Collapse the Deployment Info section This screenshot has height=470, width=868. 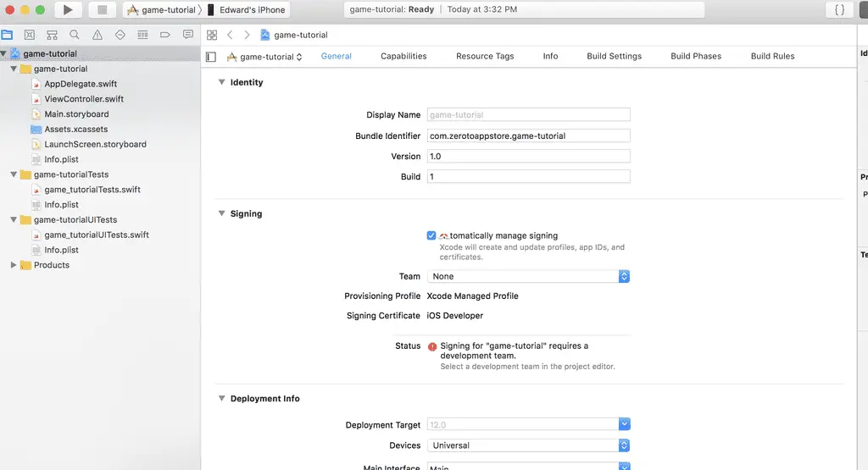[x=221, y=398]
